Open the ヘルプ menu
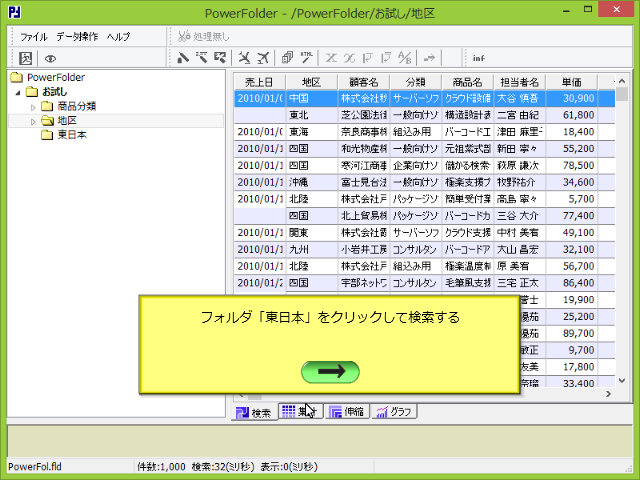The height and width of the screenshot is (480, 640). coord(118,37)
